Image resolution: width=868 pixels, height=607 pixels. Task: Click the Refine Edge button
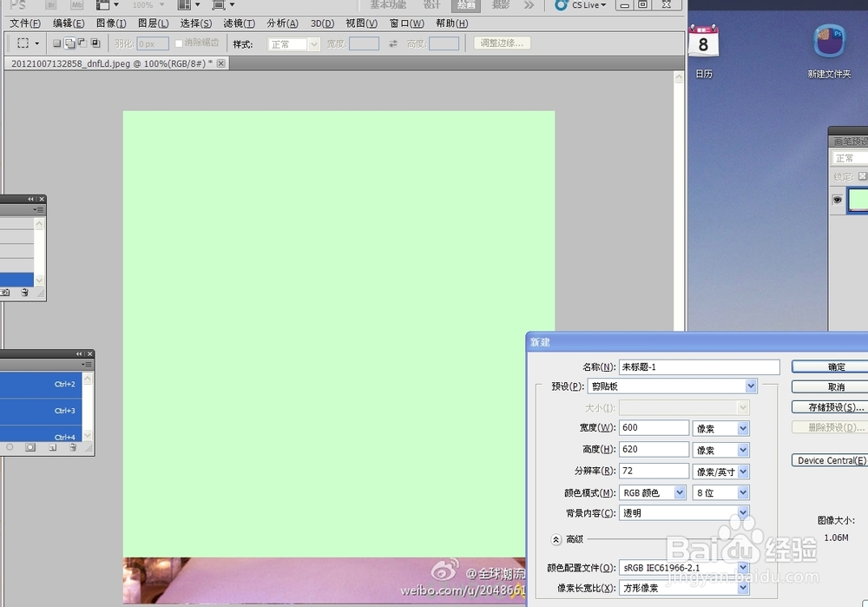coord(502,43)
